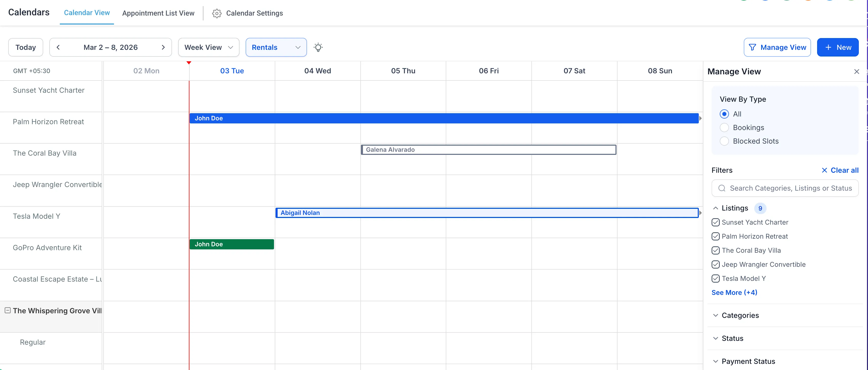This screenshot has width=868, height=370.
Task: Click the Search Categories, Listings or Status field
Action: [785, 188]
